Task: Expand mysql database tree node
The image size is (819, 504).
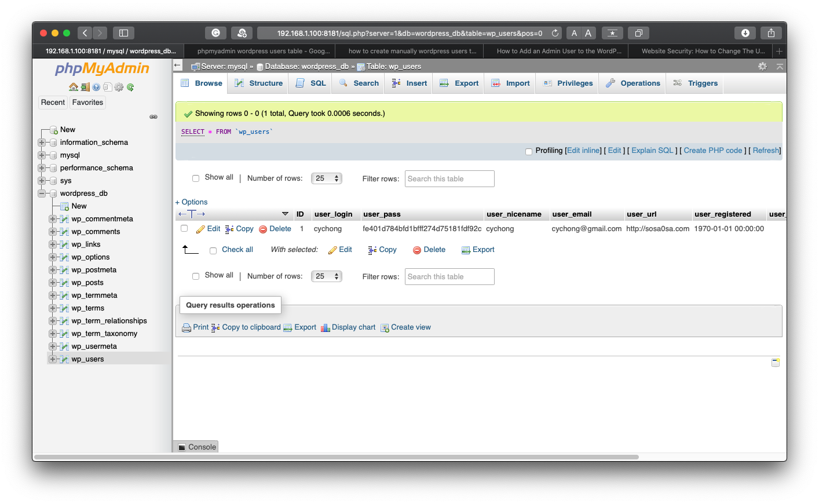Action: pos(42,155)
